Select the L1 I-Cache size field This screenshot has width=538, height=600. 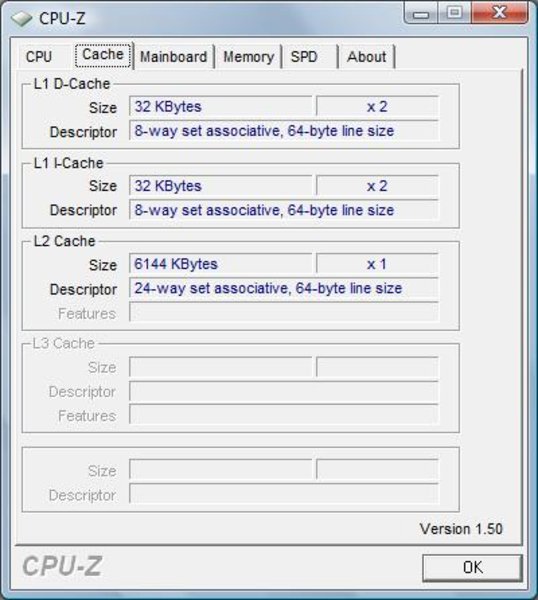pos(221,186)
